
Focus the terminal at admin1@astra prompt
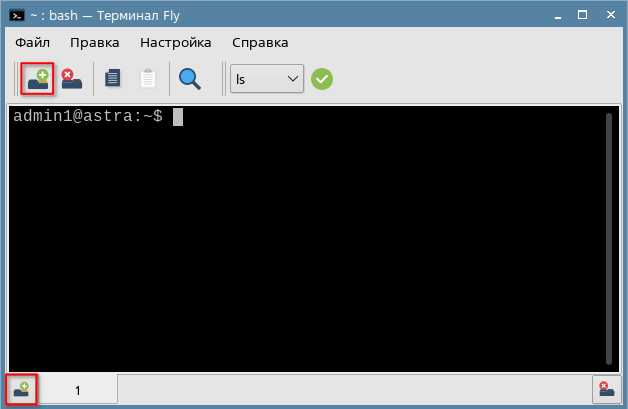click(300, 240)
